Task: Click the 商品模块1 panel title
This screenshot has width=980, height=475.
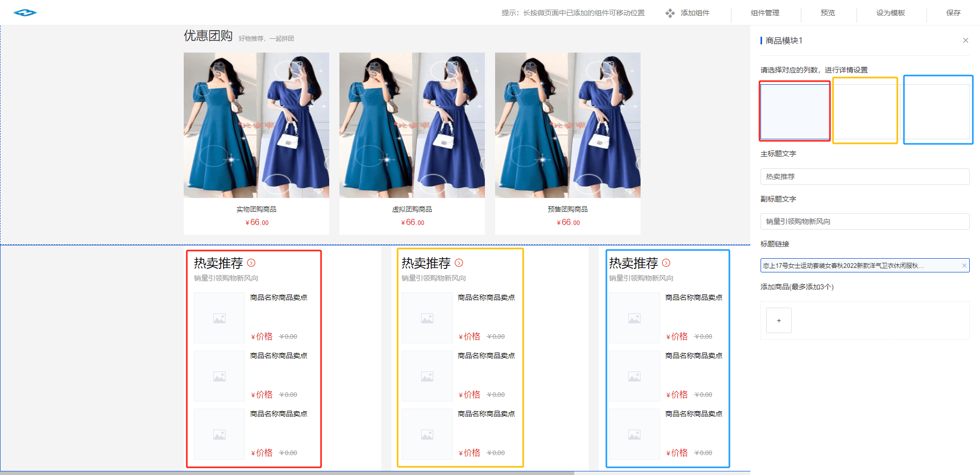Action: [784, 40]
